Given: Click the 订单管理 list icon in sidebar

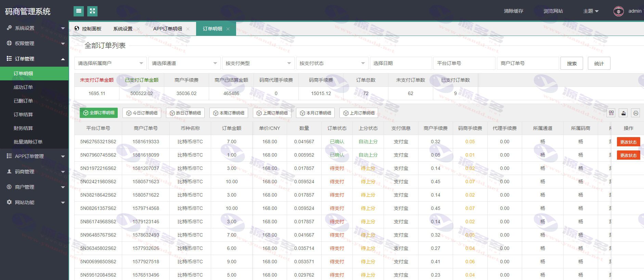Looking at the screenshot, I should pyautogui.click(x=9, y=58).
